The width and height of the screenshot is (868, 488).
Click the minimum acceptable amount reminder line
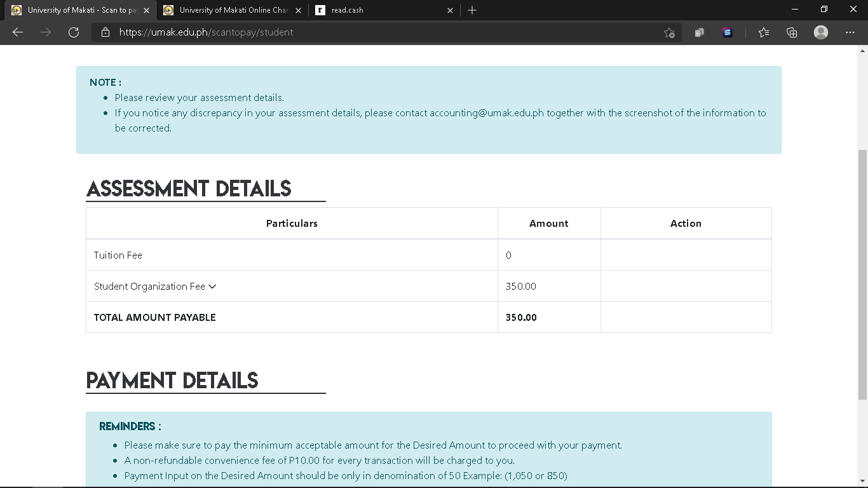pos(373,445)
